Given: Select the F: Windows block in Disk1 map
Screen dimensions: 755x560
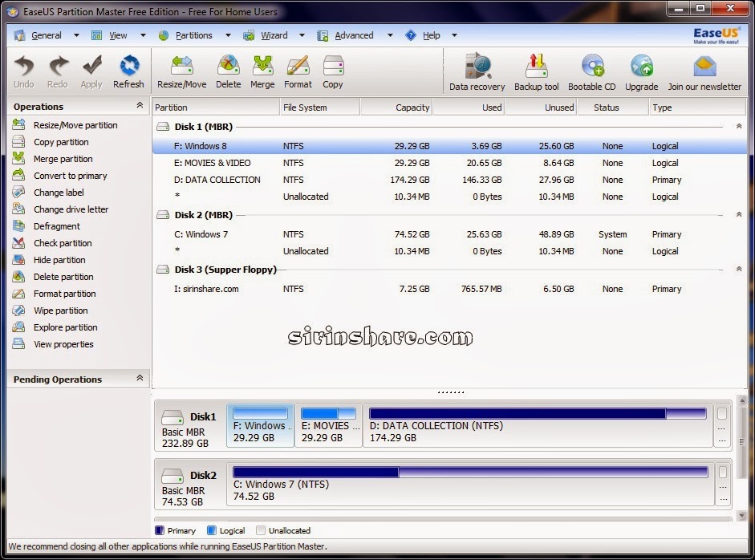Looking at the screenshot, I should (261, 426).
